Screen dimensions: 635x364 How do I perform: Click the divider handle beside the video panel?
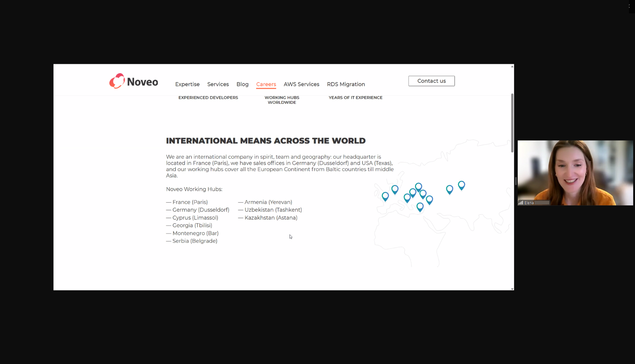tap(516, 181)
